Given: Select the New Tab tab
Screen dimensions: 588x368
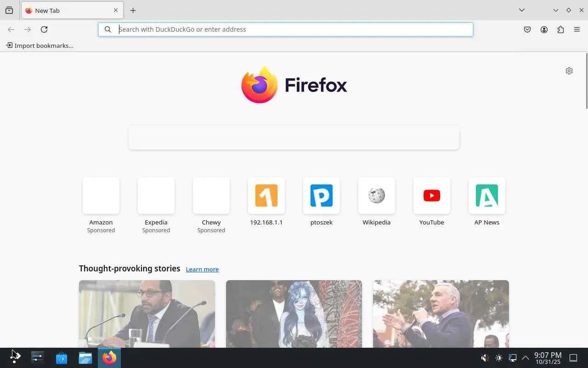Looking at the screenshot, I should [72, 10].
